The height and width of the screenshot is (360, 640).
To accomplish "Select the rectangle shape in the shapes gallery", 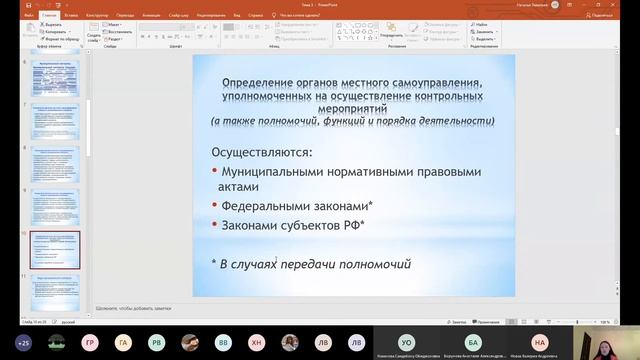I will (x=357, y=25).
